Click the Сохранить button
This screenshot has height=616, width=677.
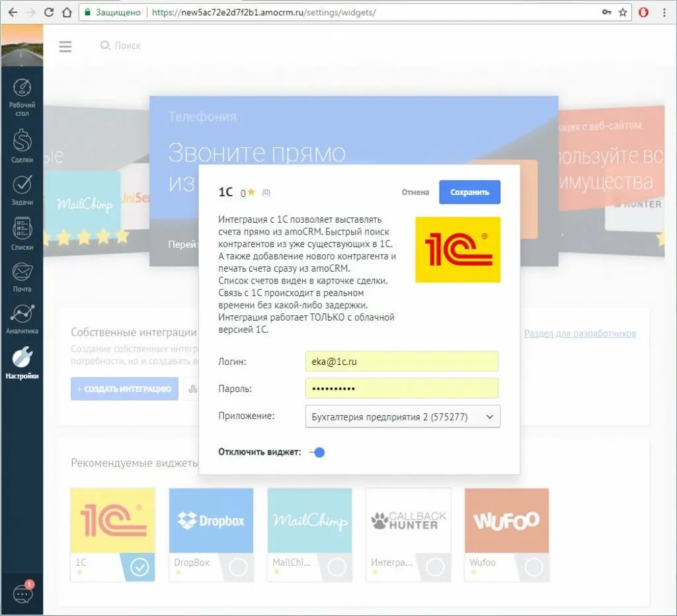click(470, 192)
